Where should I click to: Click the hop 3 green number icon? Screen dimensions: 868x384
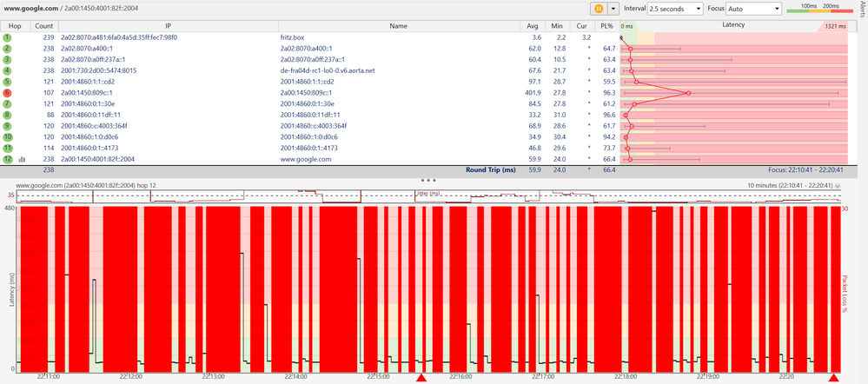(7, 59)
